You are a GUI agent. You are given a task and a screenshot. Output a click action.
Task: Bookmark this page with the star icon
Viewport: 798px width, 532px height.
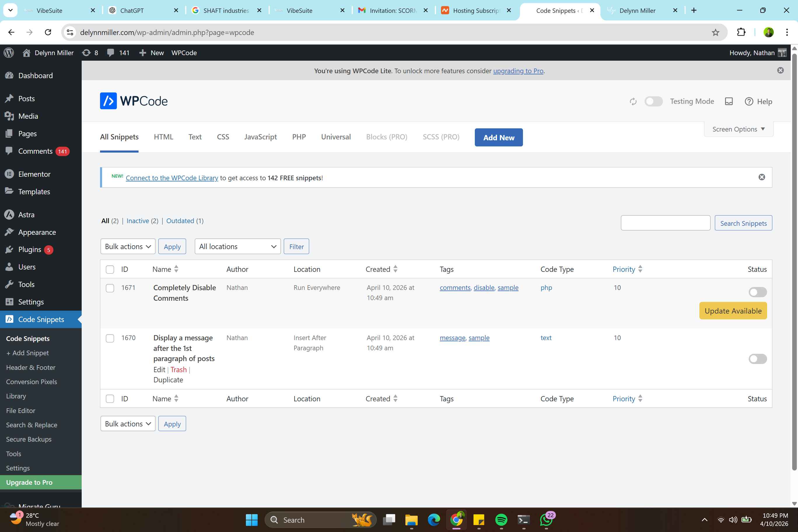click(x=715, y=32)
